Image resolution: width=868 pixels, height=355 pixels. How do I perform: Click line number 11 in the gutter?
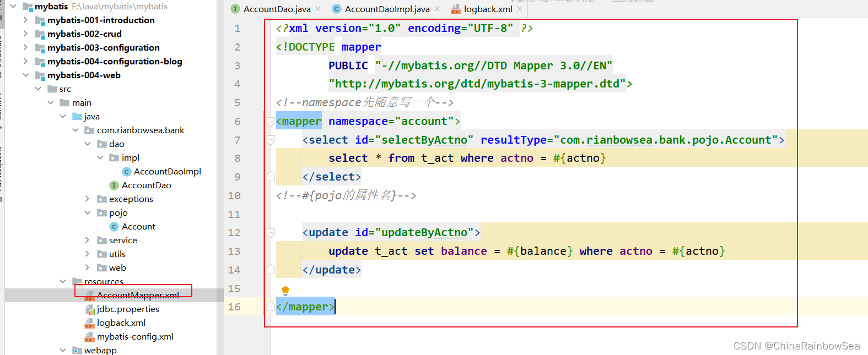click(234, 214)
